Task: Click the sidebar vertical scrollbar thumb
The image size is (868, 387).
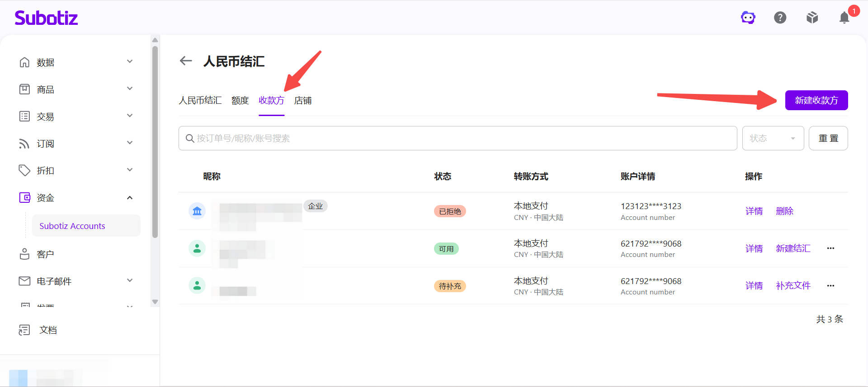Action: pyautogui.click(x=155, y=141)
